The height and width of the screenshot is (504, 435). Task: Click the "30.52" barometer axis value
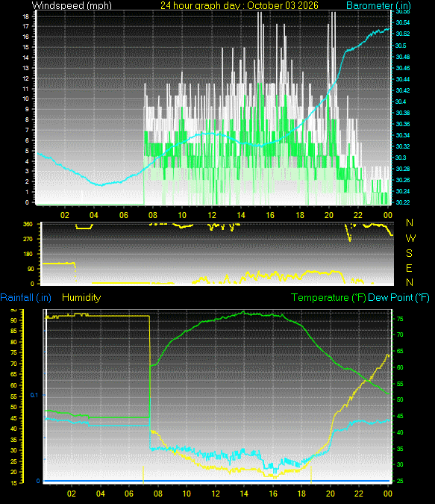(x=403, y=34)
